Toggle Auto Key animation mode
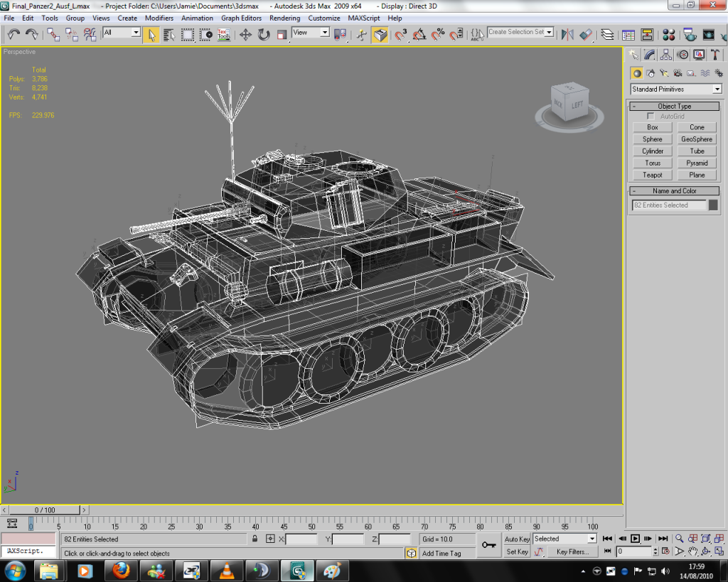The width and height of the screenshot is (728, 582). (517, 539)
